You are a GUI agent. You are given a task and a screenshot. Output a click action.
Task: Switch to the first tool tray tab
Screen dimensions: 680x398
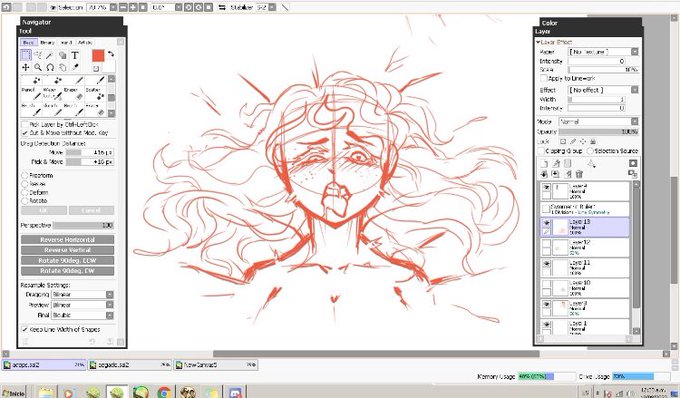pos(28,42)
